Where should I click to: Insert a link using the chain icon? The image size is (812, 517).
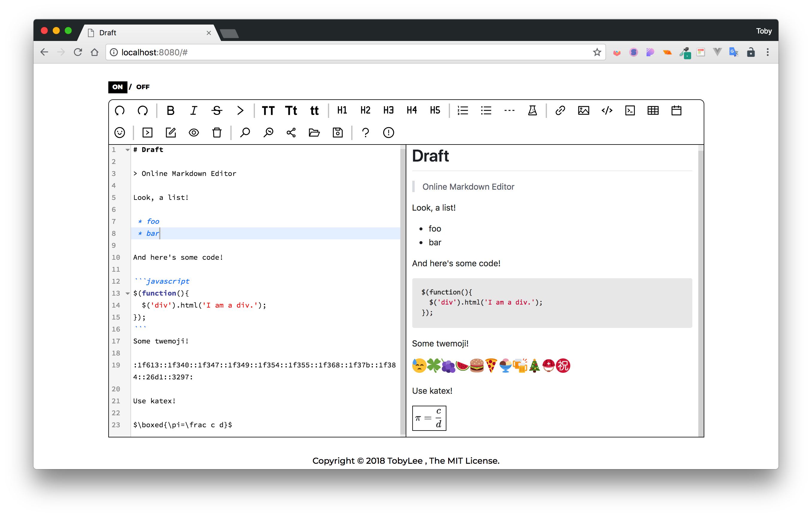pyautogui.click(x=560, y=111)
